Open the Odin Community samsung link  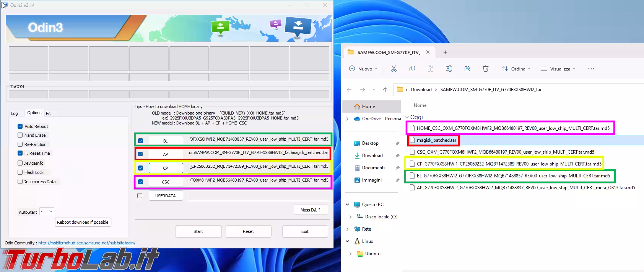click(x=87, y=243)
